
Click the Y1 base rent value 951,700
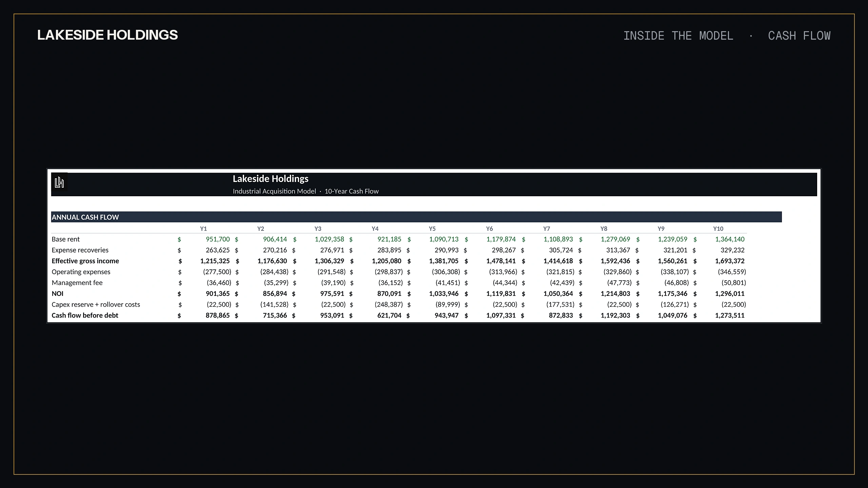click(x=218, y=239)
